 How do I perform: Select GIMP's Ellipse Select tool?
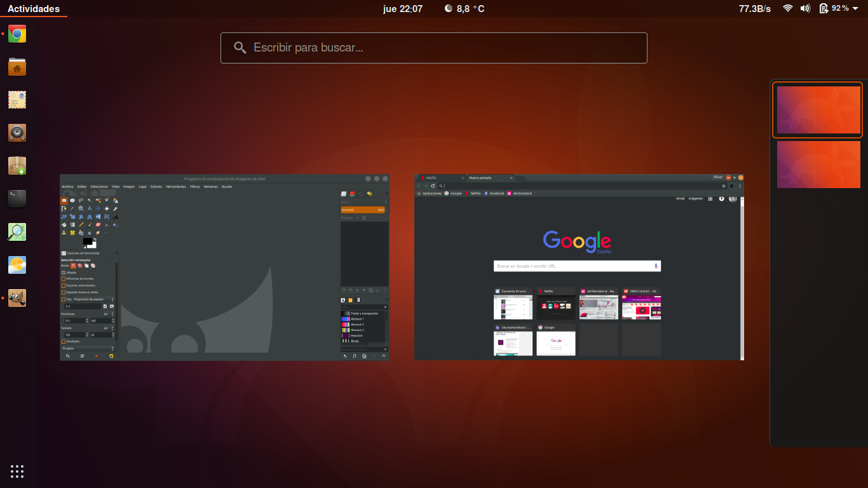point(72,200)
